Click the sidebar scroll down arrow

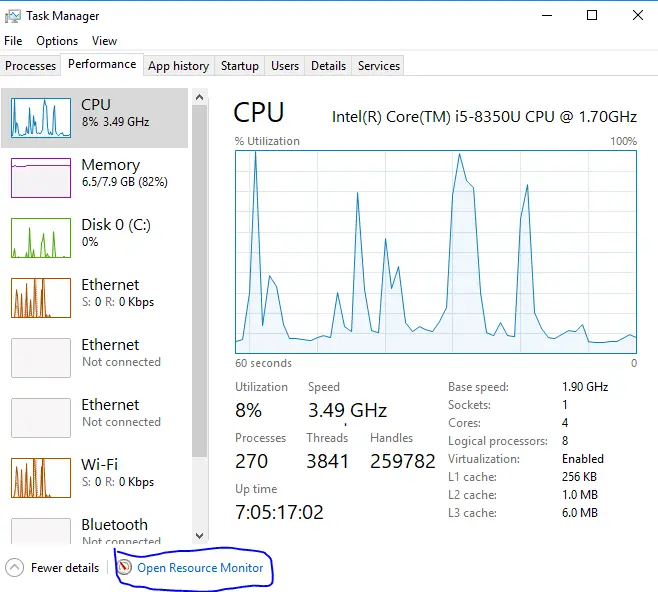pyautogui.click(x=200, y=536)
